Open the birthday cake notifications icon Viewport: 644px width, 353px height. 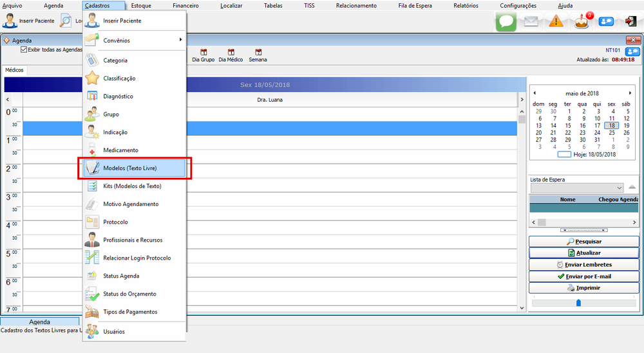pyautogui.click(x=582, y=21)
